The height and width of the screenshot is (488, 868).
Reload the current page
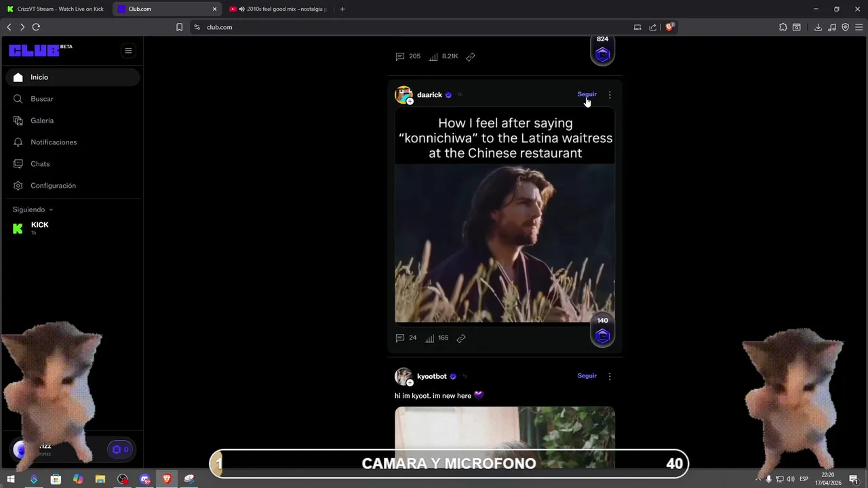coord(36,27)
